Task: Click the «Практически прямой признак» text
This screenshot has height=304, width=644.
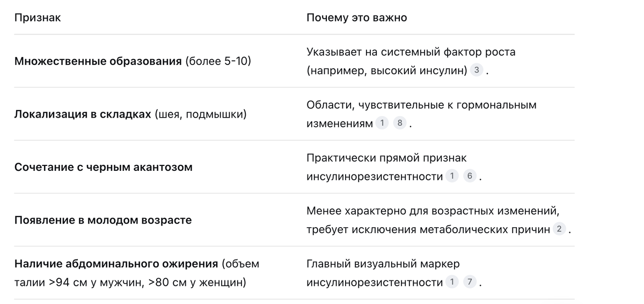Action: 386,158
